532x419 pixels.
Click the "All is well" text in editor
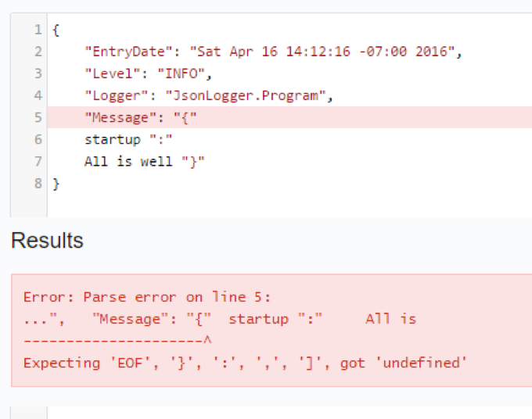pos(117,162)
